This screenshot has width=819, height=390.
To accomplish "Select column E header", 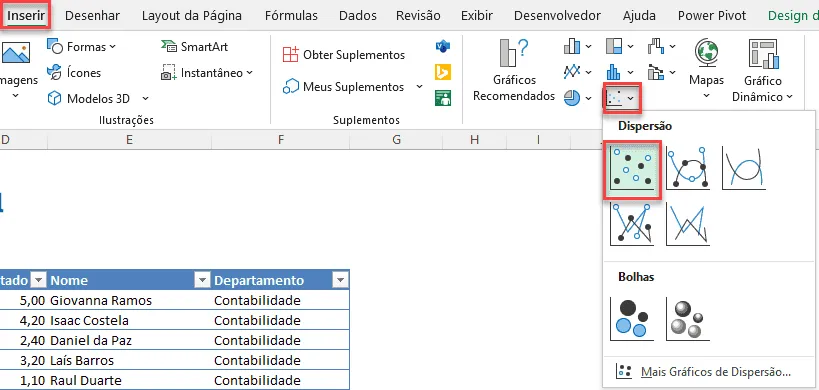I will pyautogui.click(x=129, y=139).
